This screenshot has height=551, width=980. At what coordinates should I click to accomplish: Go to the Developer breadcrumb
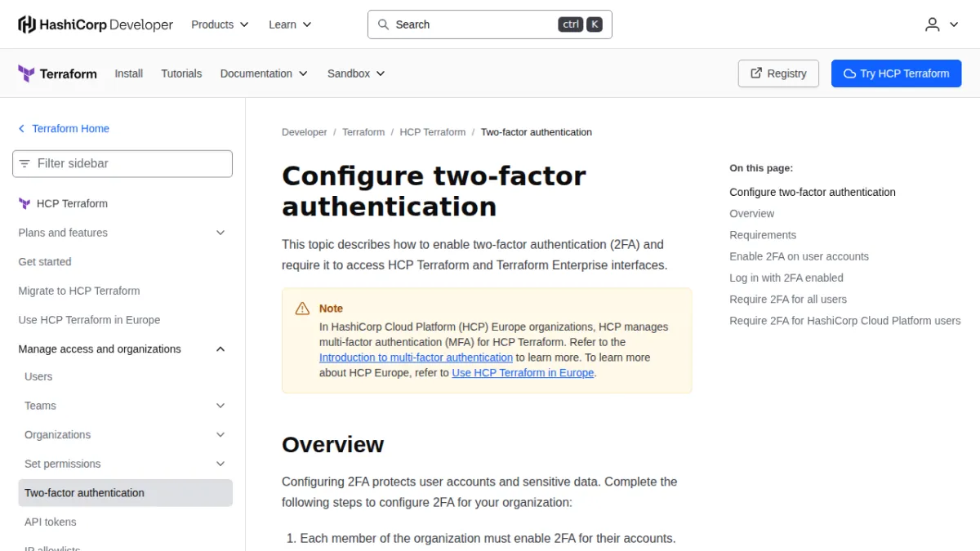point(305,132)
